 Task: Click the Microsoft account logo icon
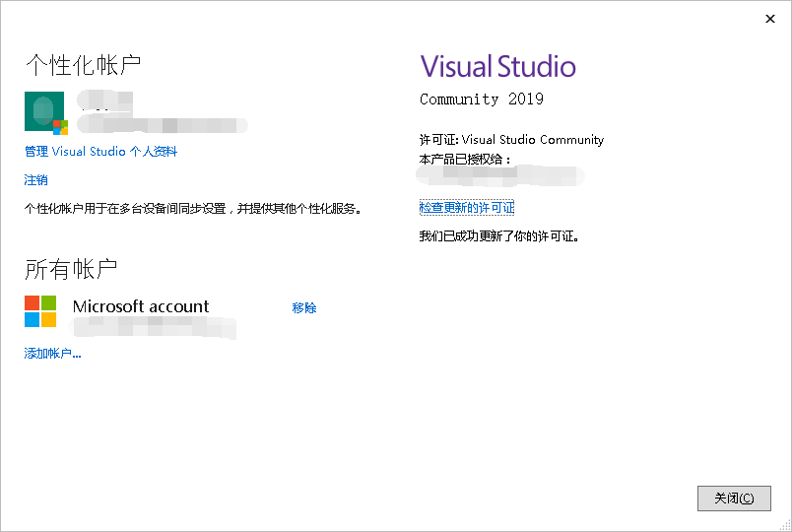coord(40,311)
